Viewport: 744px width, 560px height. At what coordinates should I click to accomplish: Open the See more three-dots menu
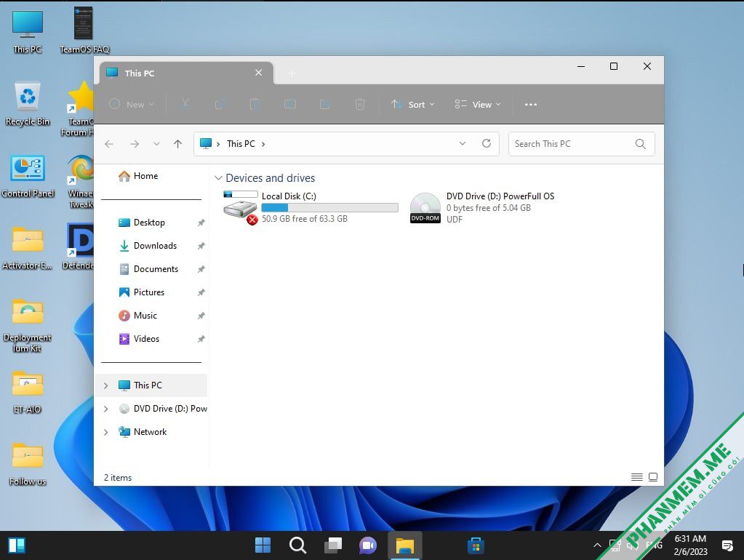pyautogui.click(x=530, y=105)
